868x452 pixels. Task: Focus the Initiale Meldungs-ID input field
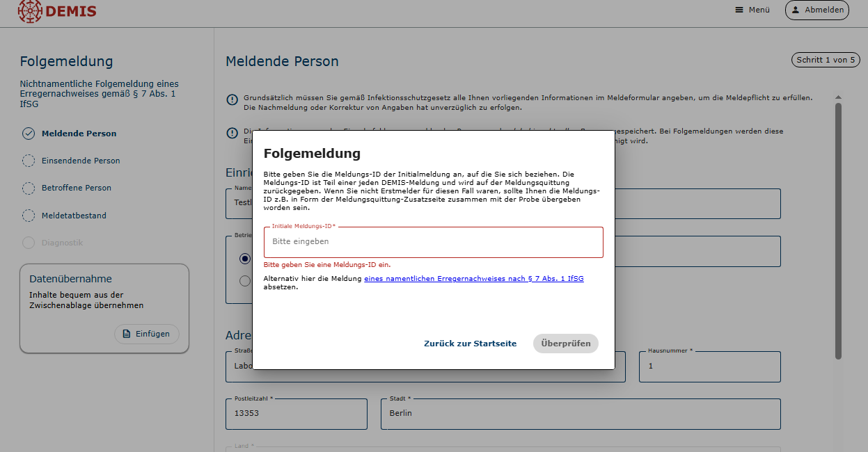pos(433,242)
